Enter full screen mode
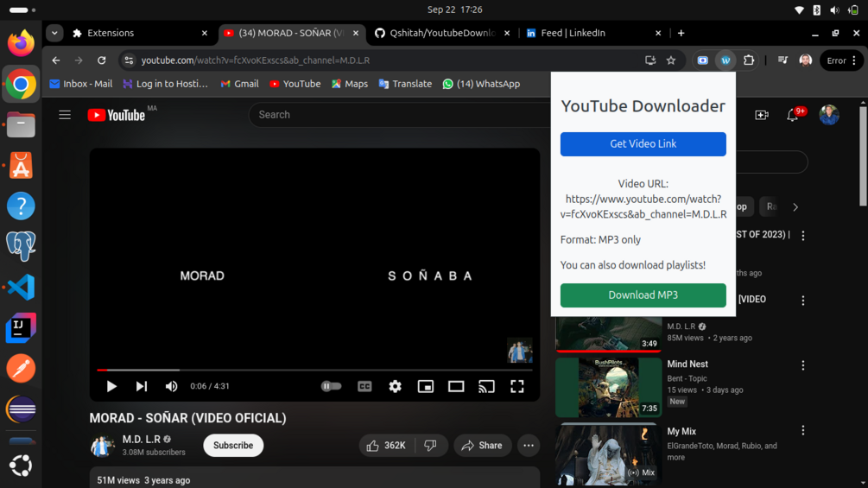This screenshot has height=488, width=868. click(x=517, y=386)
